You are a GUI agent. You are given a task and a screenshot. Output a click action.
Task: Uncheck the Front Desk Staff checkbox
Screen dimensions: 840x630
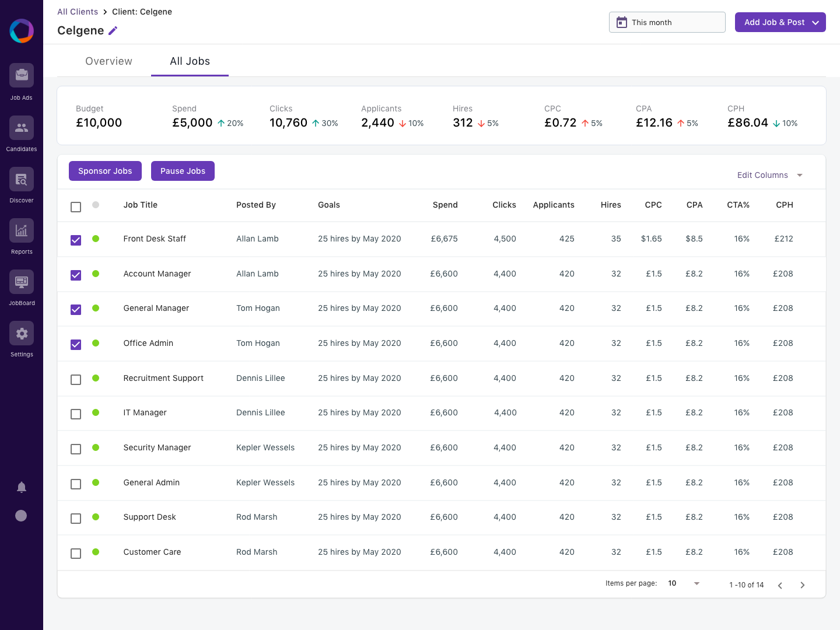(76, 240)
